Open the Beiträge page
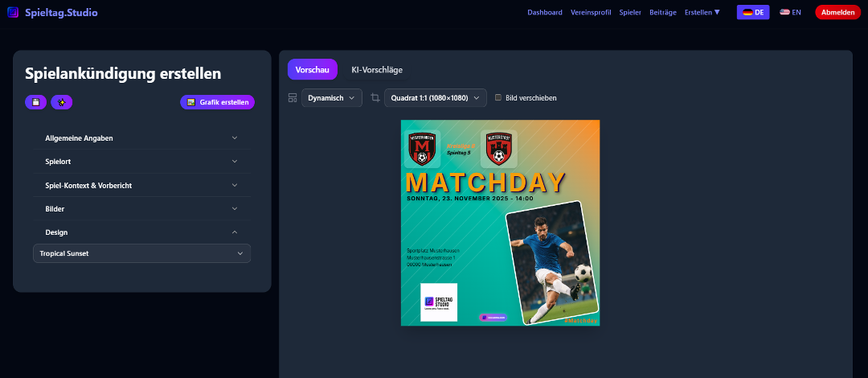 tap(662, 12)
